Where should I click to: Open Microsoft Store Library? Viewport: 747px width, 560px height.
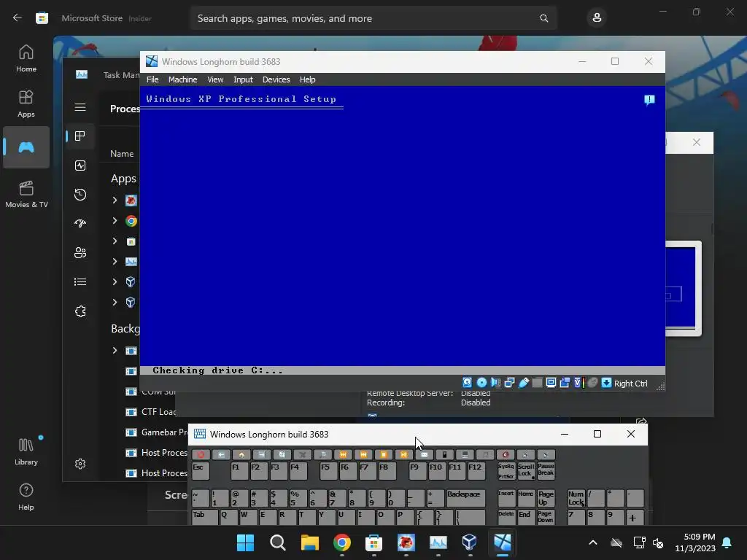pos(26,451)
